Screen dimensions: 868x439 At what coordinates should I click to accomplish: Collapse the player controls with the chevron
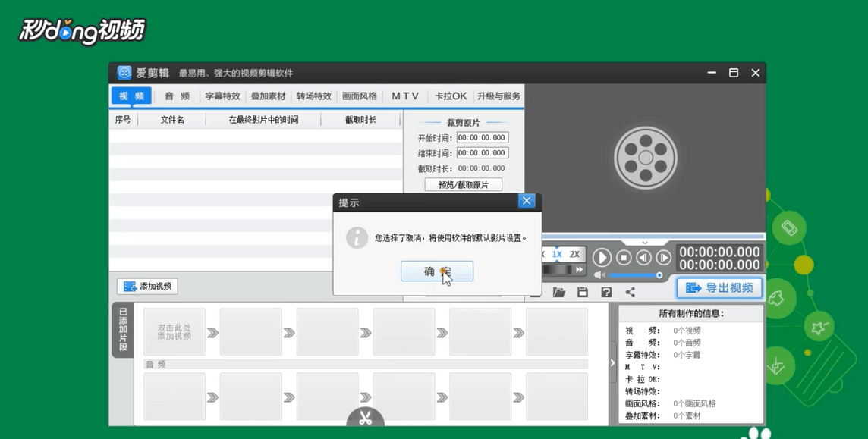coord(645,243)
